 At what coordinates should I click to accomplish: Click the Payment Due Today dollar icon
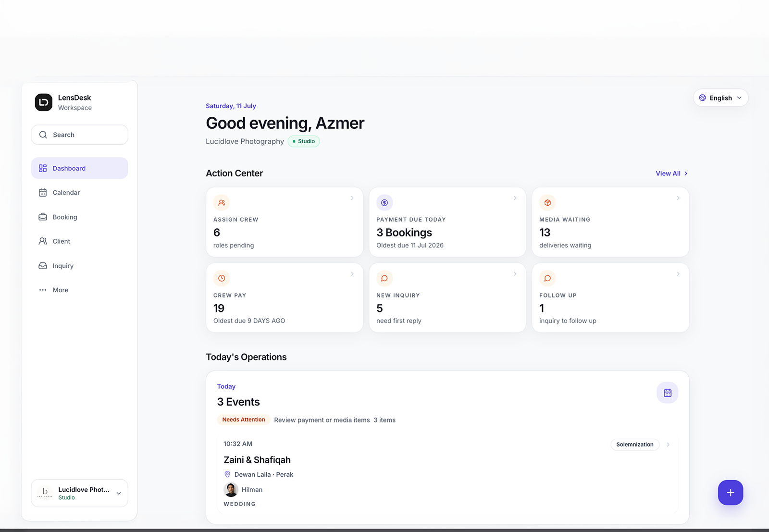click(x=384, y=203)
